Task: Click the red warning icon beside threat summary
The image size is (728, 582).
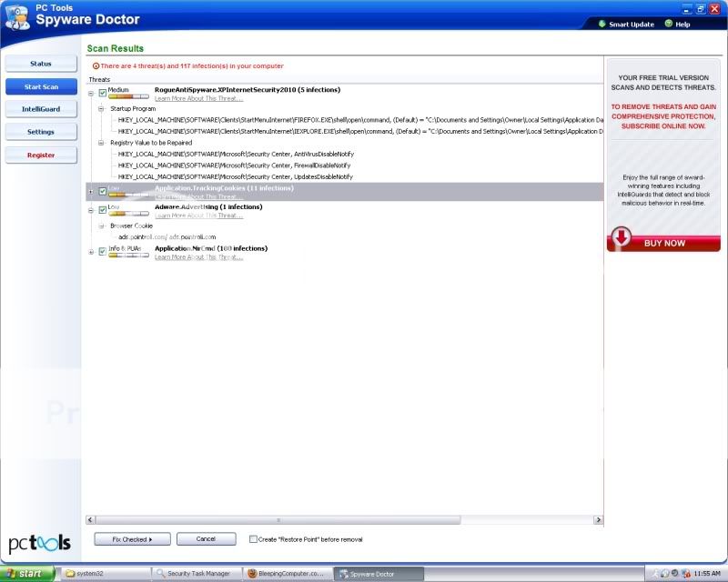Action: tap(96, 65)
